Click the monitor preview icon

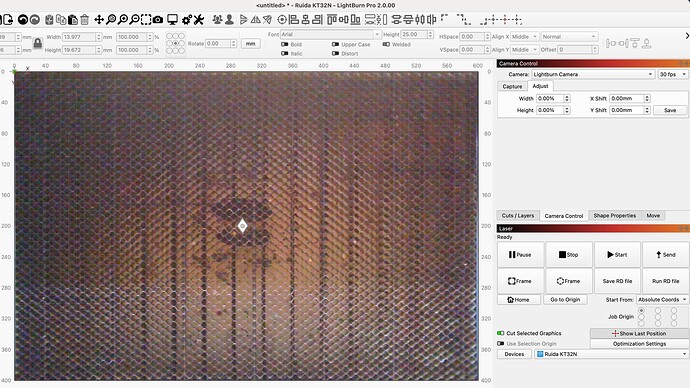(172, 20)
